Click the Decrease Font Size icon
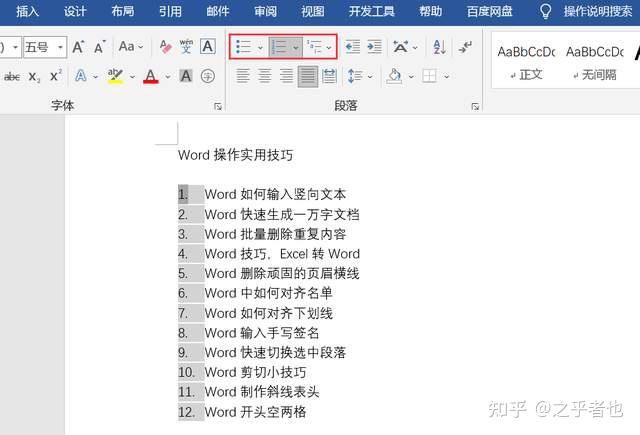640x435 pixels. 100,47
